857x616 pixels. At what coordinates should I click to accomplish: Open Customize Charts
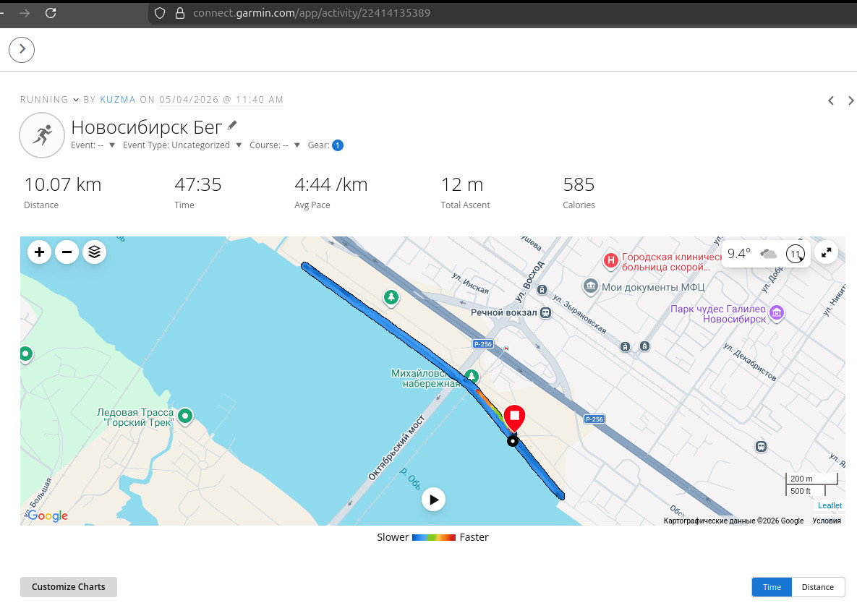point(68,586)
